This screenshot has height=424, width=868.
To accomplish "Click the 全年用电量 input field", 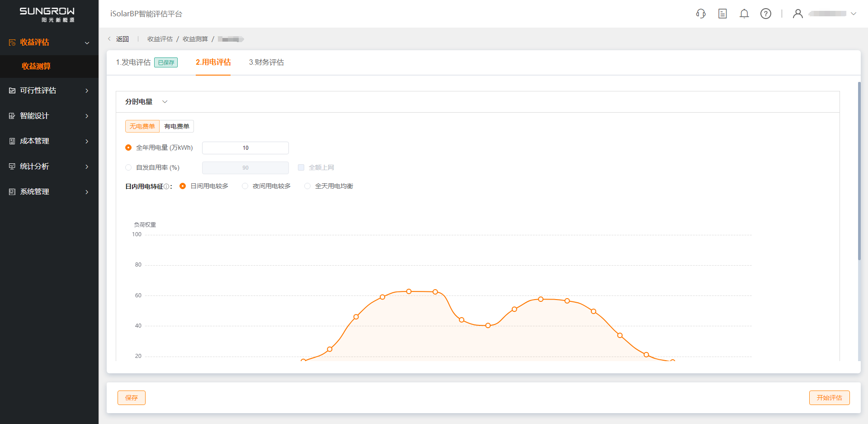I will [x=245, y=148].
